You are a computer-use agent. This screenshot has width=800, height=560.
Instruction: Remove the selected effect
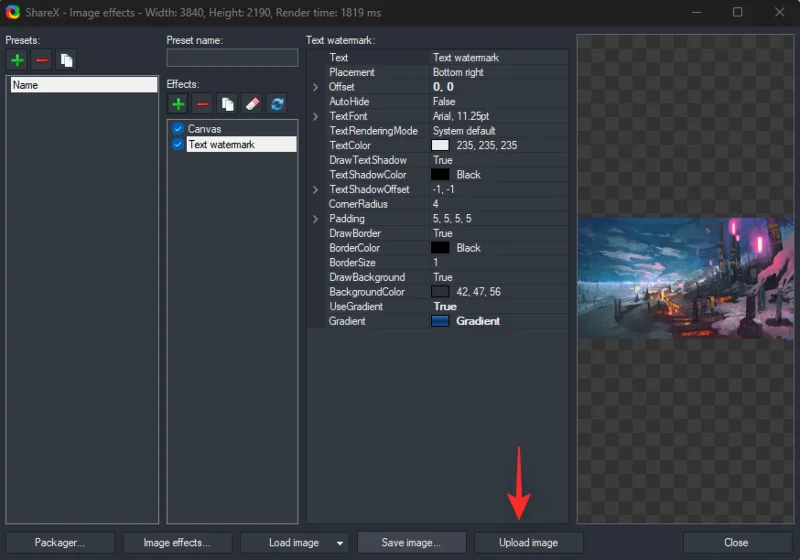coord(203,104)
